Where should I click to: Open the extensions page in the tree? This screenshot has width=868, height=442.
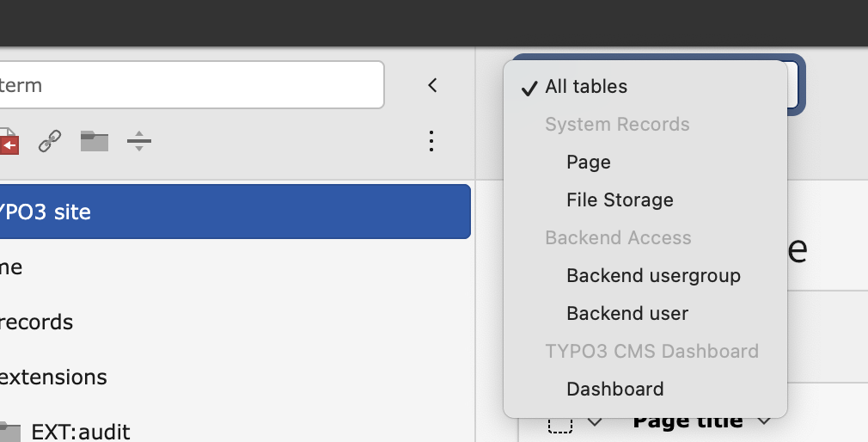(x=53, y=377)
